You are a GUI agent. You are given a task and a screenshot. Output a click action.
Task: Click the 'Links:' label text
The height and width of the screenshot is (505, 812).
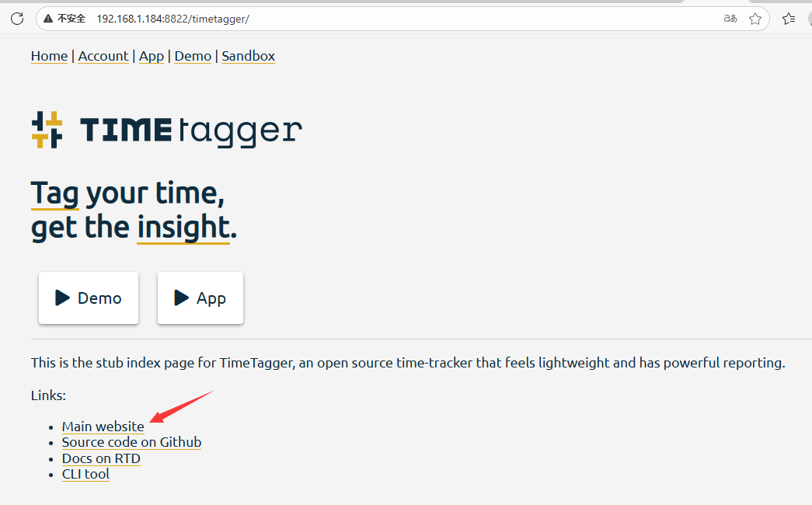[x=48, y=395]
